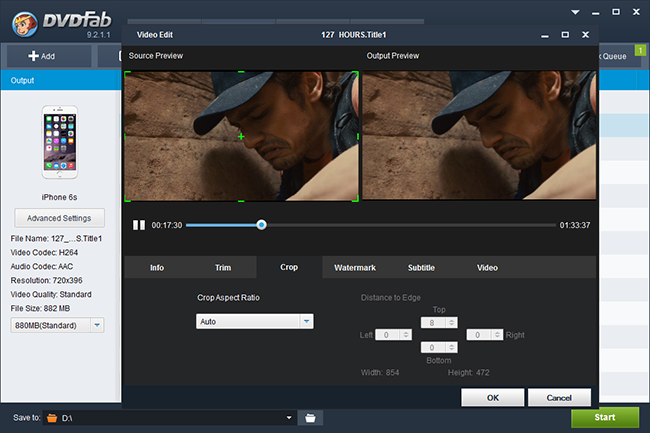Click the Top distance stepper field
This screenshot has width=650, height=433.
pos(439,322)
